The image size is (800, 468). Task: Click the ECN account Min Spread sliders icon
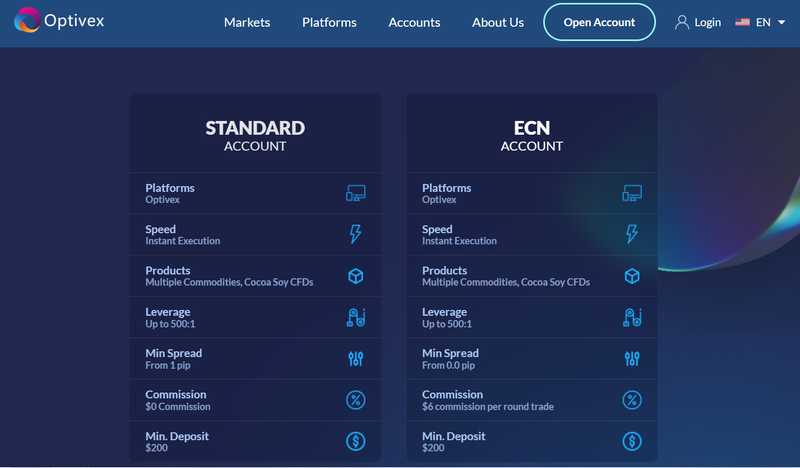click(x=632, y=359)
